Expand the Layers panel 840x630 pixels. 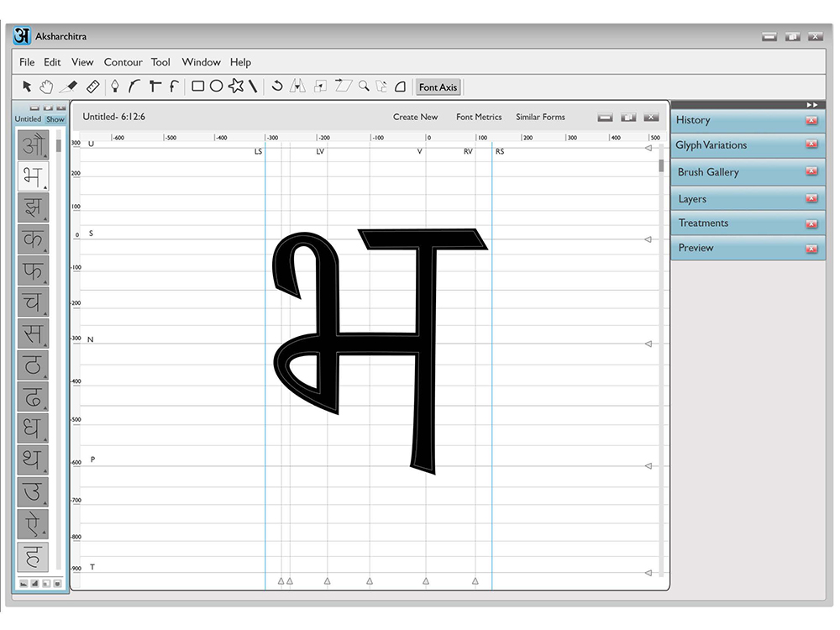coord(747,199)
